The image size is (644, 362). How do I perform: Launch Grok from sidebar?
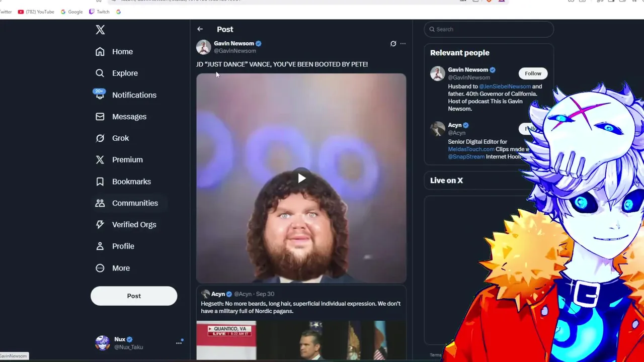tap(120, 138)
